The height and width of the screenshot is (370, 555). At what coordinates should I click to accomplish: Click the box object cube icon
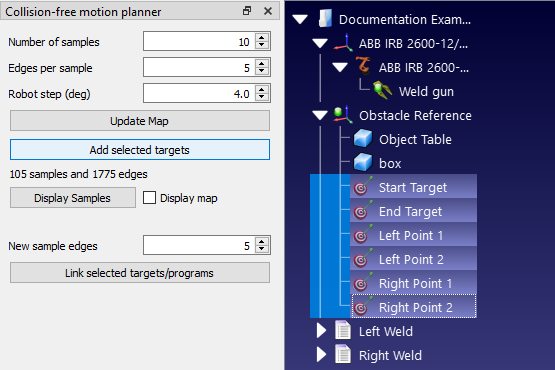(363, 163)
